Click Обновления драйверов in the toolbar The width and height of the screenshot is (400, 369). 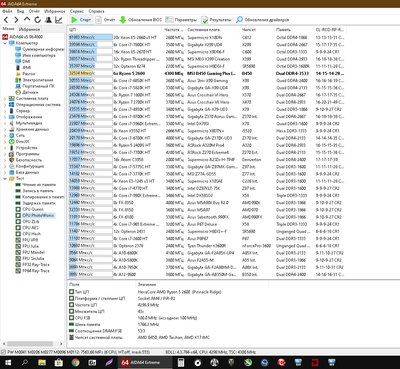pos(262,20)
